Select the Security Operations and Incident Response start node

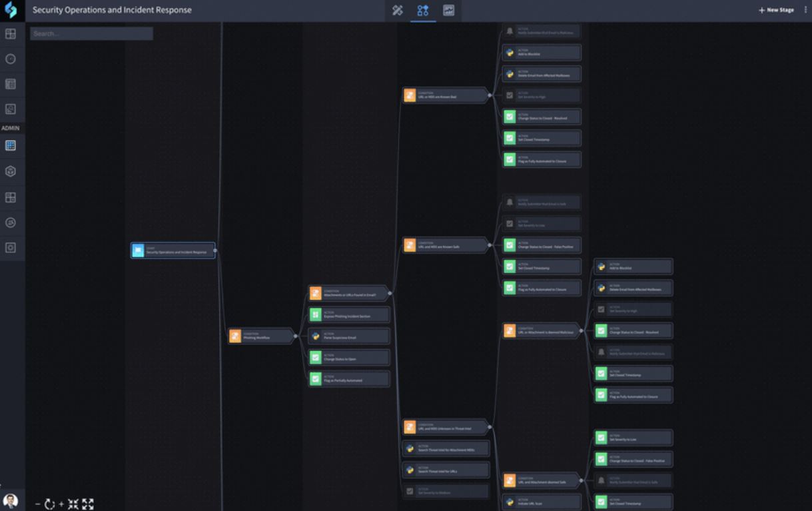click(x=173, y=251)
